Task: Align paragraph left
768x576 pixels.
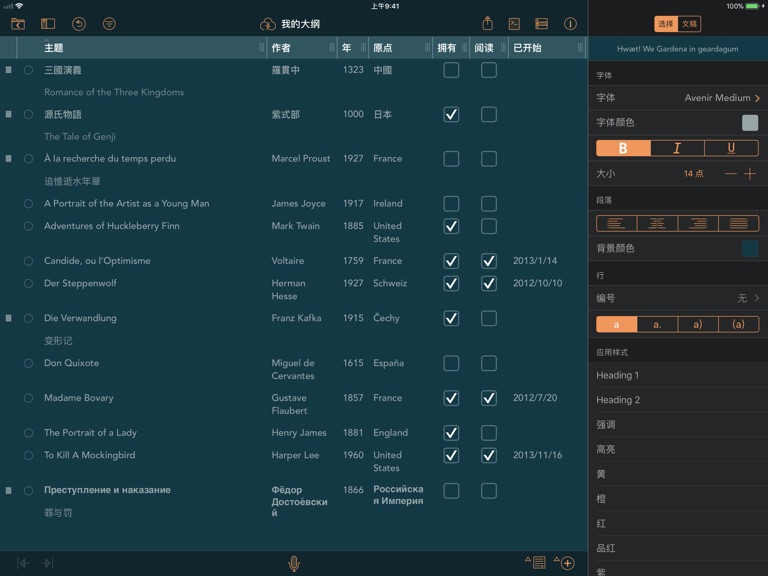Action: [617, 223]
